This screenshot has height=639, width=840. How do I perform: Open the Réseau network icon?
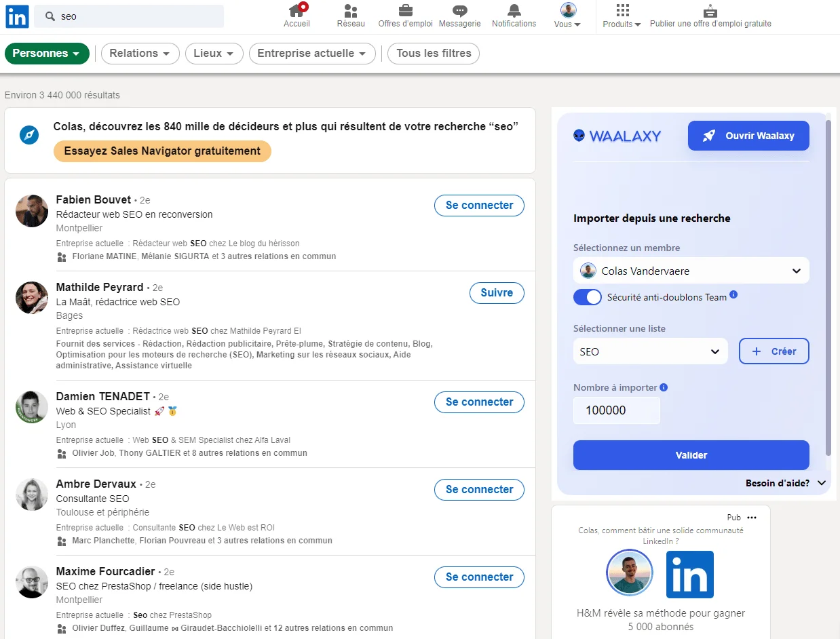351,10
